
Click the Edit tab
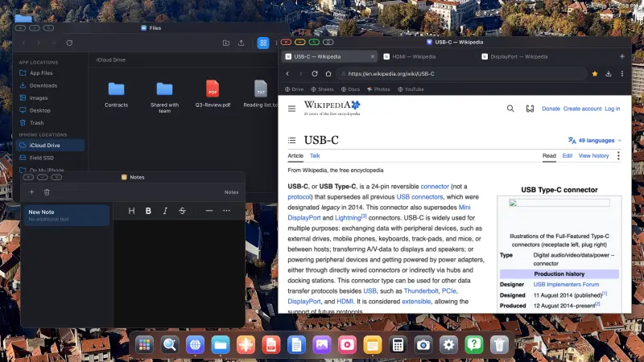point(568,155)
